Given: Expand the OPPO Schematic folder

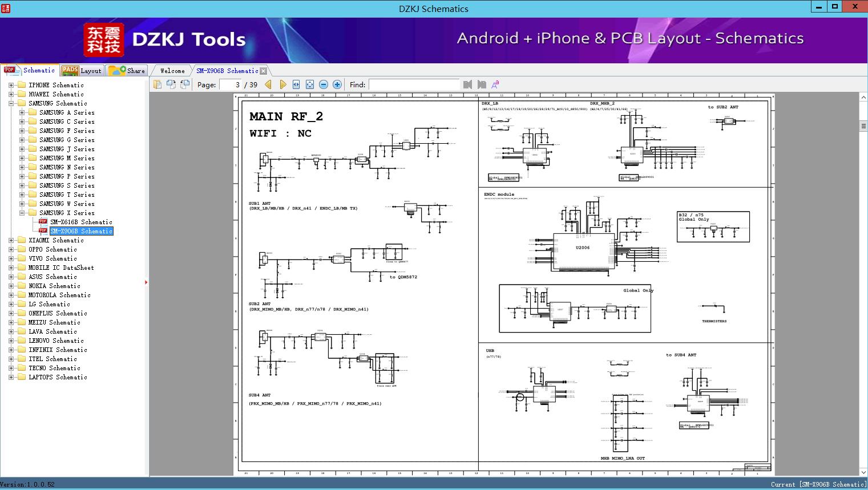Looking at the screenshot, I should click(x=11, y=249).
